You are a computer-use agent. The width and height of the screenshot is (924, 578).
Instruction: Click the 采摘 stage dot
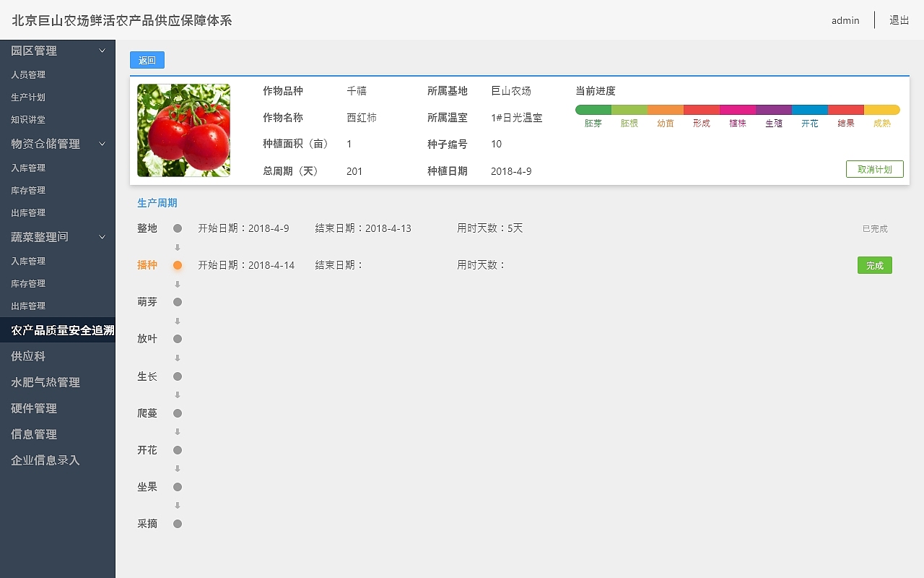click(x=178, y=524)
